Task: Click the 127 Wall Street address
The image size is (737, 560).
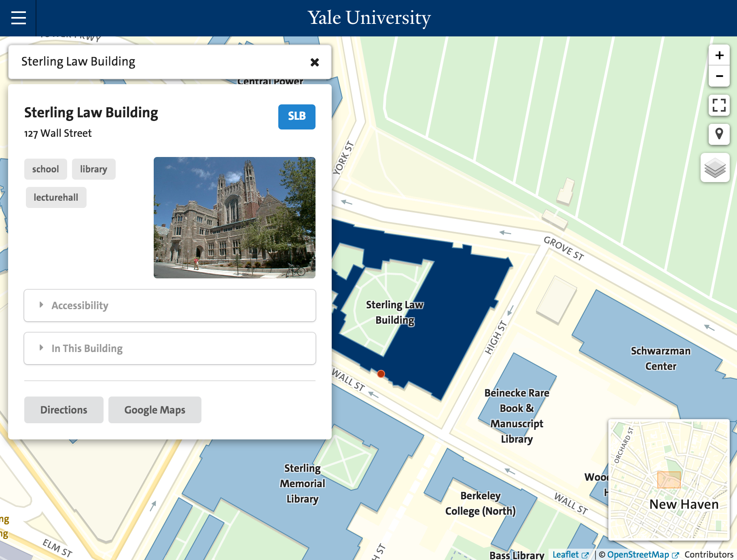Action: pos(58,133)
